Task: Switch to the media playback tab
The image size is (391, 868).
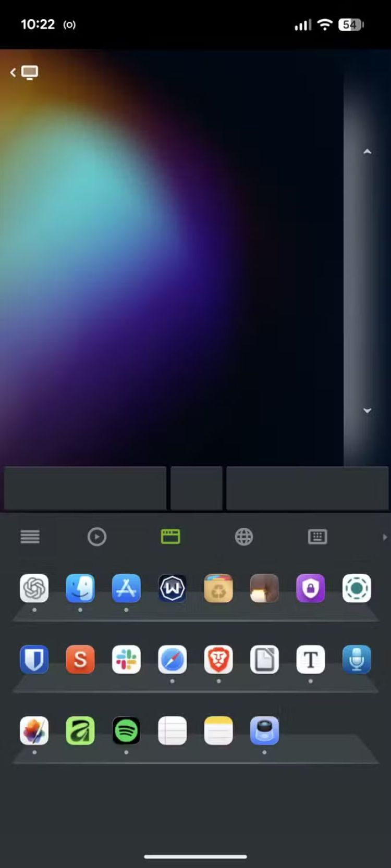Action: coord(97,537)
